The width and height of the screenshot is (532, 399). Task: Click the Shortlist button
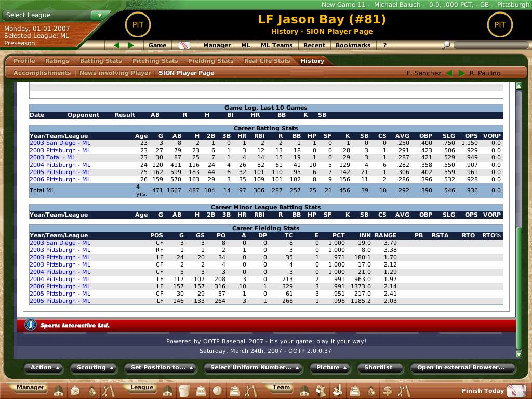tap(378, 368)
